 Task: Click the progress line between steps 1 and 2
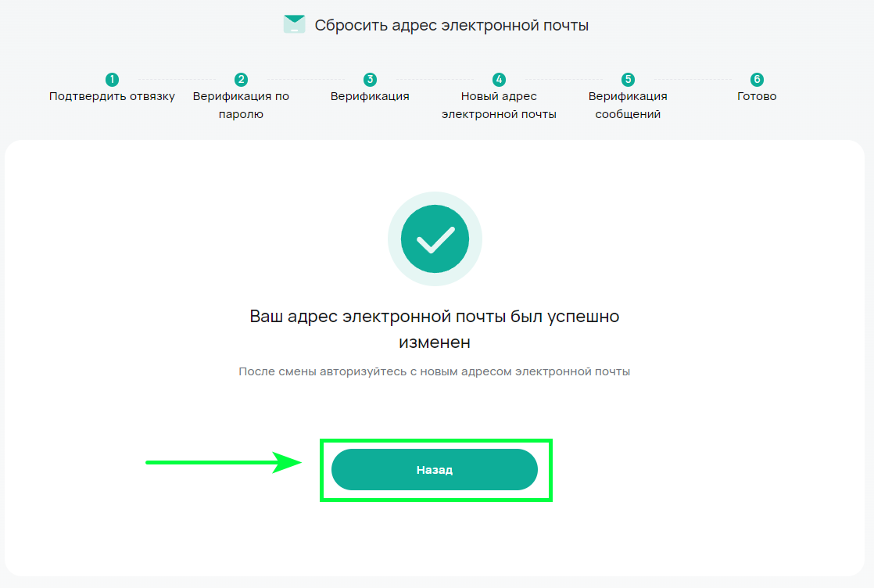point(177,79)
